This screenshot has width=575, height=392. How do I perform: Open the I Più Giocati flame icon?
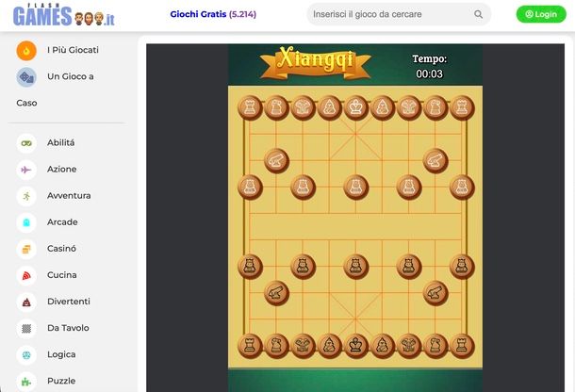pyautogui.click(x=26, y=50)
